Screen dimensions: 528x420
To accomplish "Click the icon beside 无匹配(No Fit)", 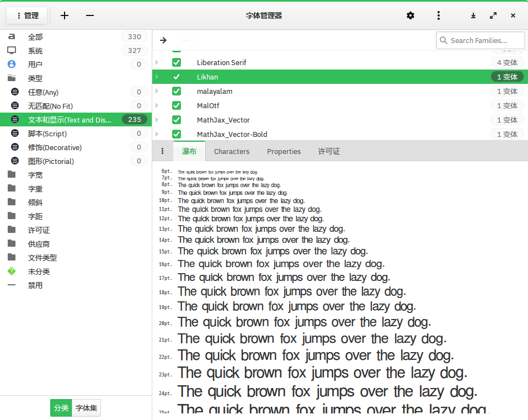I will [15, 105].
